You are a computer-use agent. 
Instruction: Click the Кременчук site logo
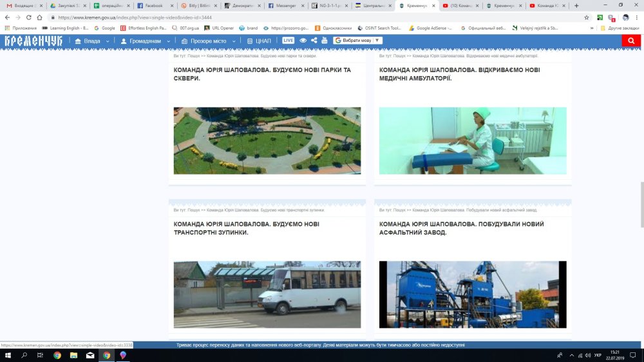click(x=33, y=41)
